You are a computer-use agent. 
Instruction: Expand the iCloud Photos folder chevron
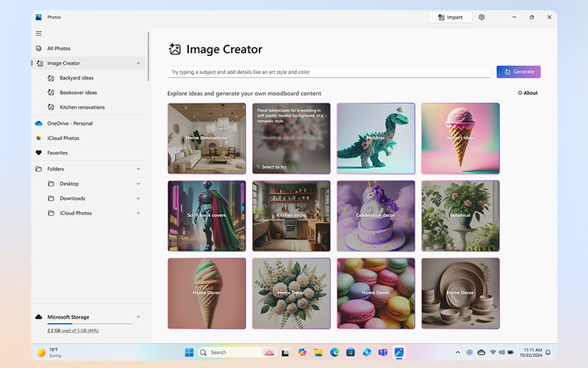(138, 213)
